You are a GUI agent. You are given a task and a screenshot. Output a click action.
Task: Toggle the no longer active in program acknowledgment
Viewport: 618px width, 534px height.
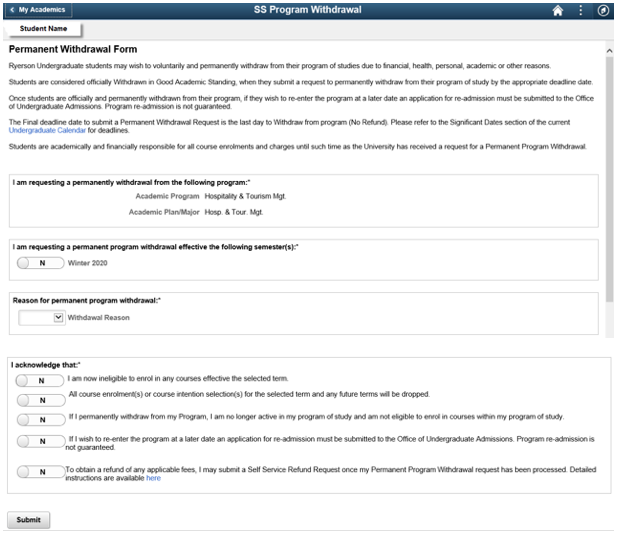[40, 419]
